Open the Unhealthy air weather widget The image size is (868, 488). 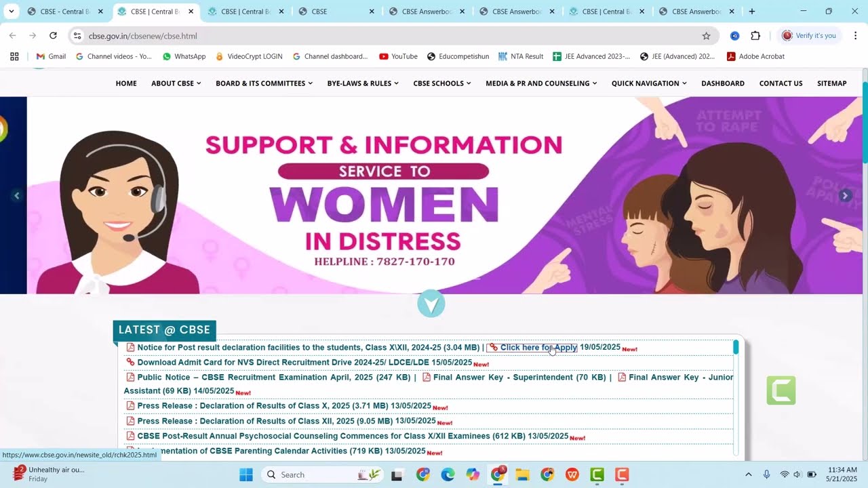click(x=49, y=474)
